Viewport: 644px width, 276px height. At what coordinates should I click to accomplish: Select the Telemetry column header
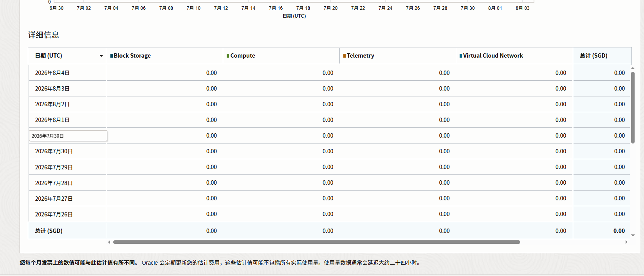click(398, 56)
